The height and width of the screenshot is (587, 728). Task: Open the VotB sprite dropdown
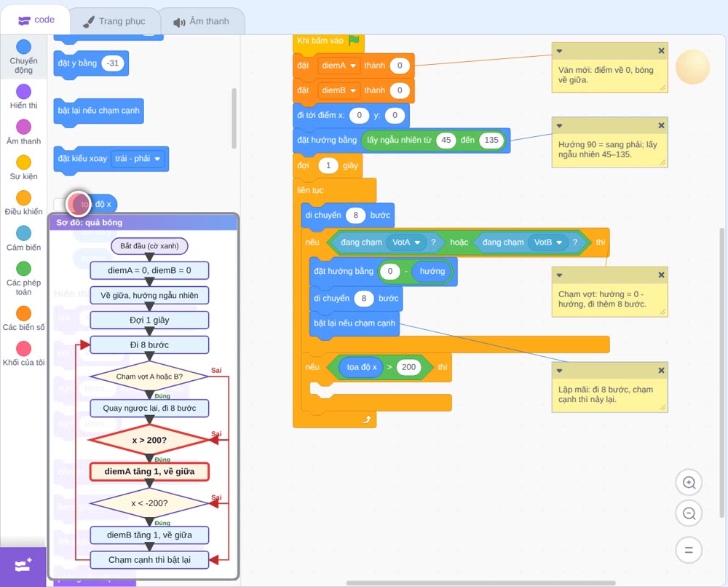[548, 242]
